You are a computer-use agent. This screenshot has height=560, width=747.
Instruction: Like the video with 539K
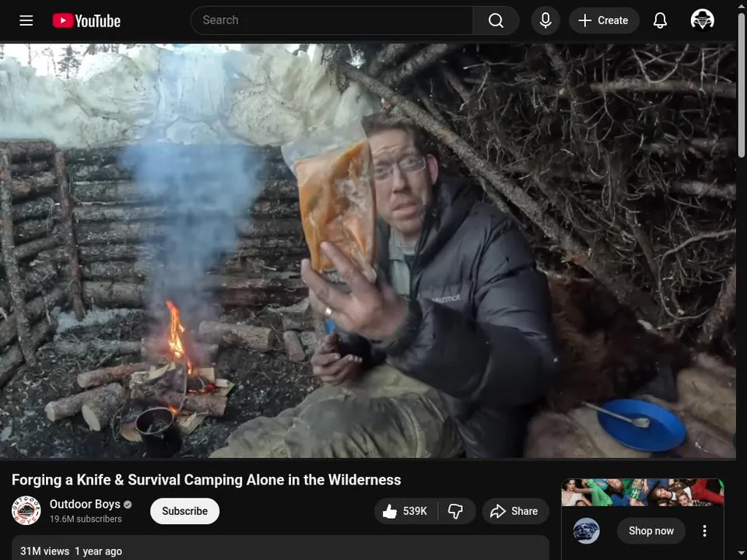click(x=405, y=511)
